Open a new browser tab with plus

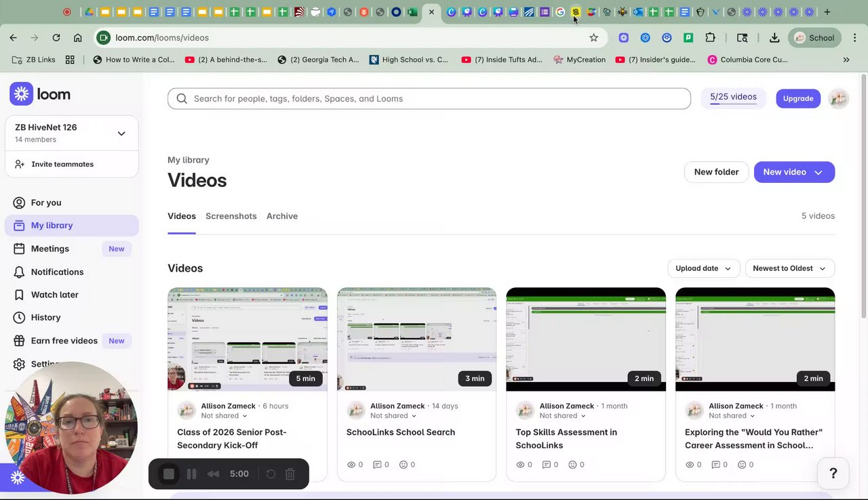point(827,12)
